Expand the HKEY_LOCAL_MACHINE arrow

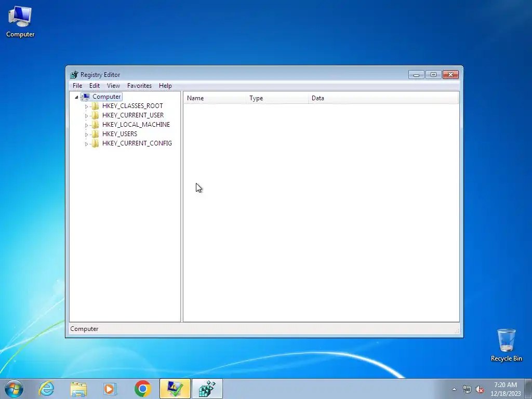pos(86,125)
